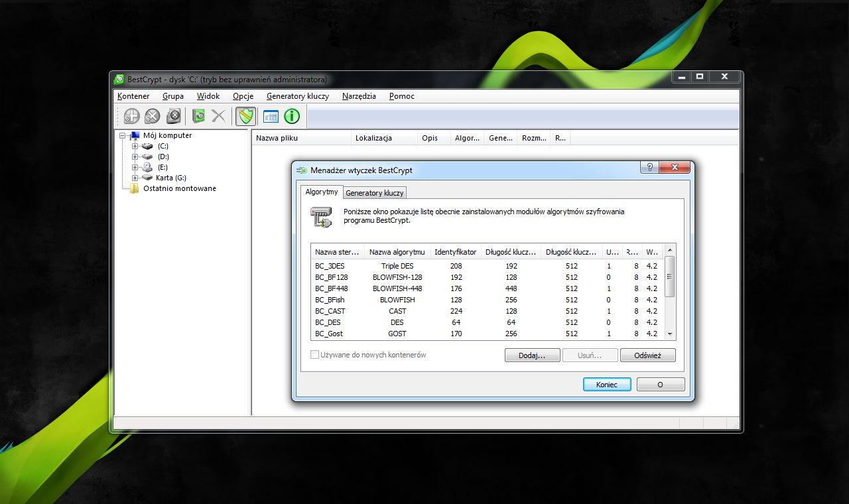This screenshot has width=849, height=504.
Task: Open the Grupa menu
Action: point(173,96)
